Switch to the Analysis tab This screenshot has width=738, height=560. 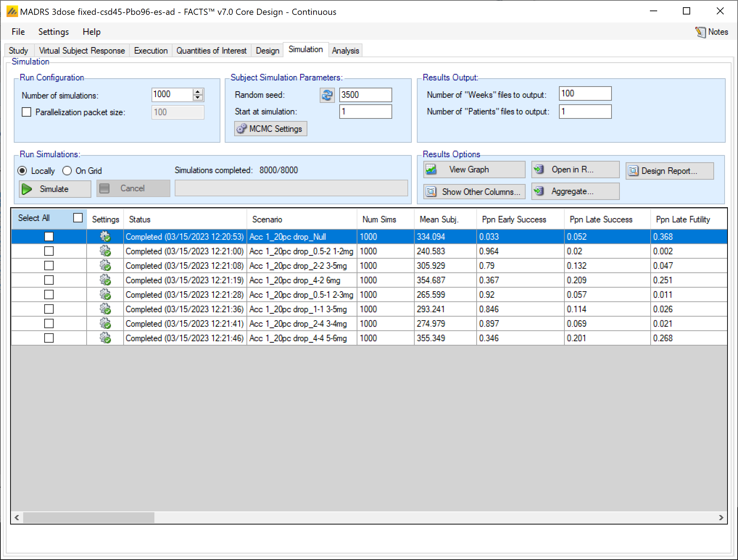(345, 51)
